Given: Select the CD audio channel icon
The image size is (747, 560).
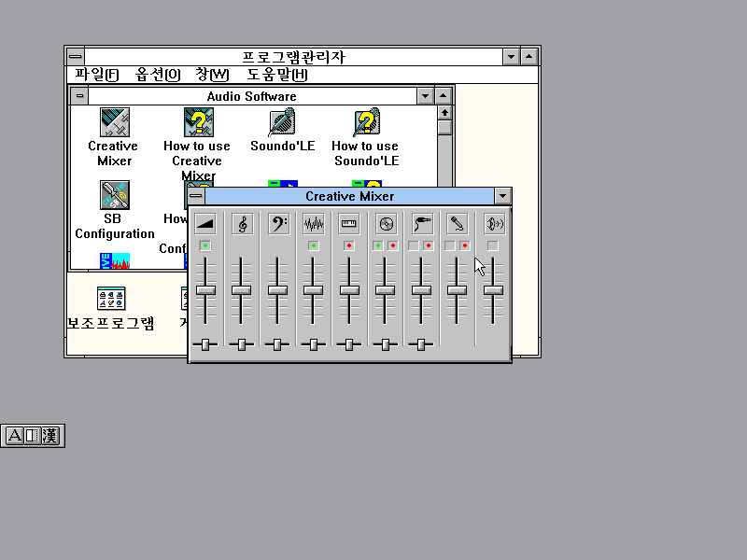Looking at the screenshot, I should coord(386,224).
